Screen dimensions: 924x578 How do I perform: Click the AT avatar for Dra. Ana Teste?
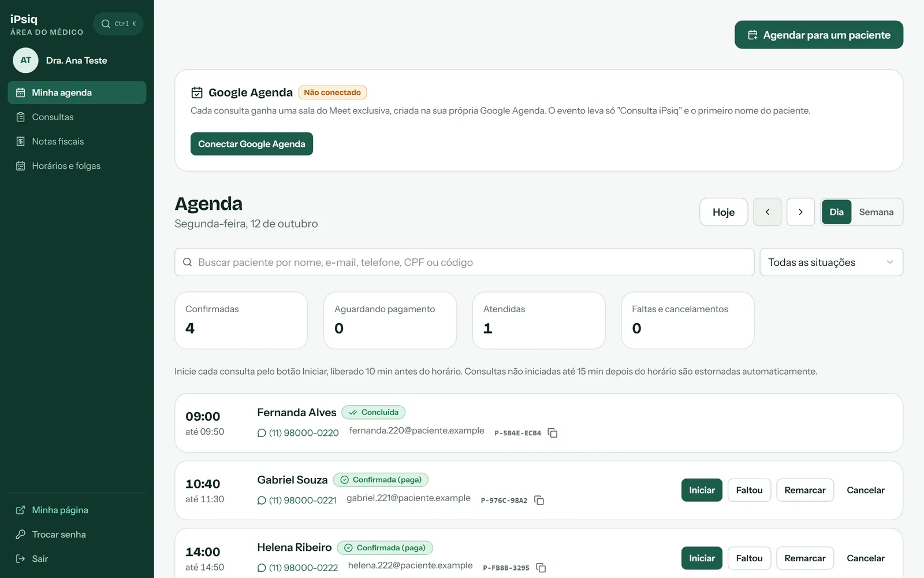[25, 60]
